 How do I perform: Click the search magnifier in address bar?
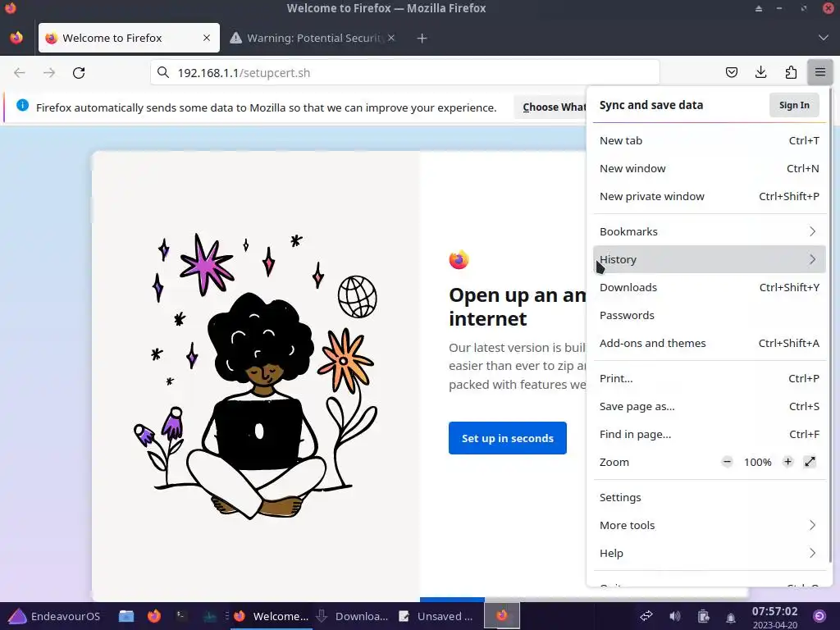[x=163, y=73]
